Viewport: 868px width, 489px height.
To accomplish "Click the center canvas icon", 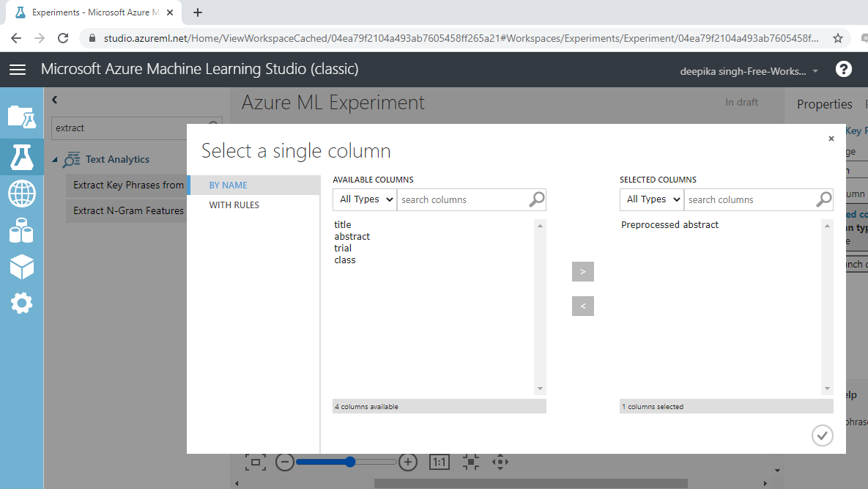I will [470, 462].
